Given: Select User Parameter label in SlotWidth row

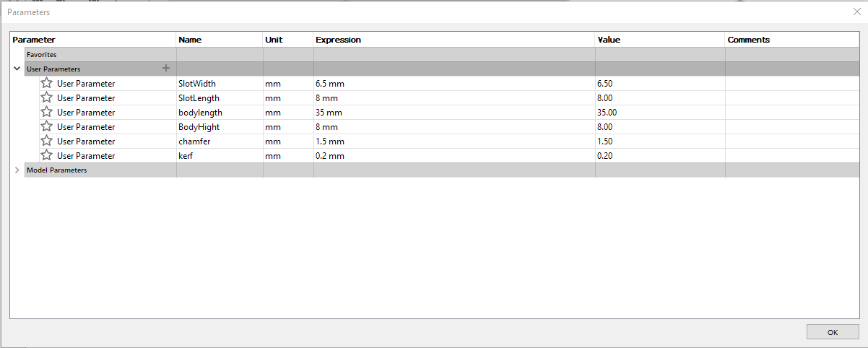Looking at the screenshot, I should click(x=86, y=84).
